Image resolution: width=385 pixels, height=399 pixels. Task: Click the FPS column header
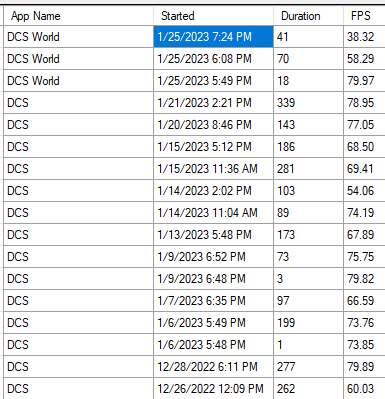point(364,16)
